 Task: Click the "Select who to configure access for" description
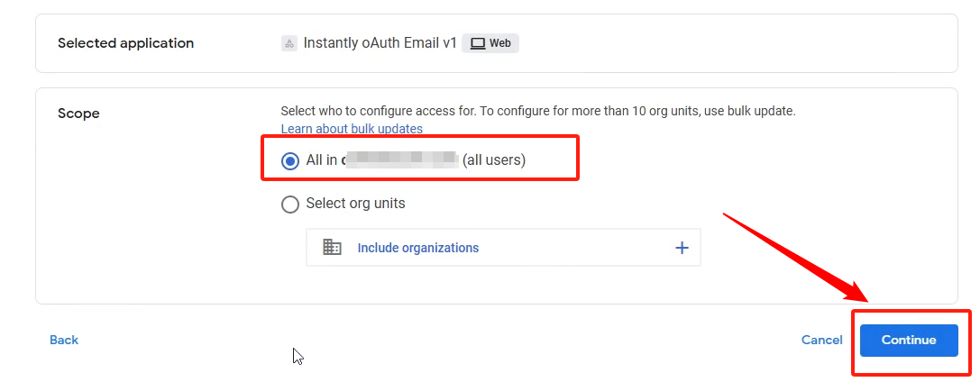(537, 112)
